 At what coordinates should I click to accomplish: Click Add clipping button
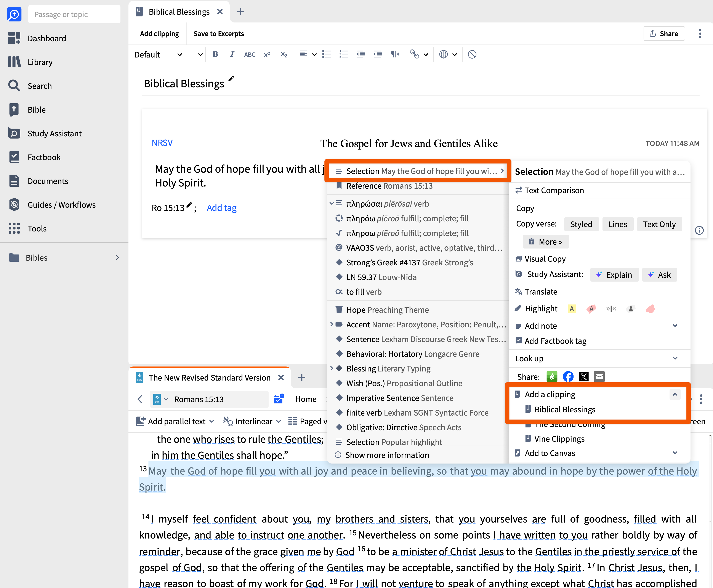click(x=159, y=33)
